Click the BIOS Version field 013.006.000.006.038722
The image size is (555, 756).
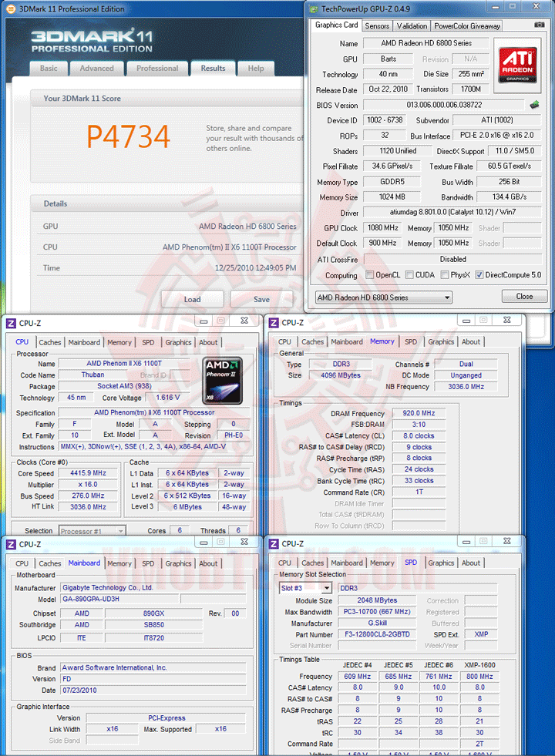(443, 105)
